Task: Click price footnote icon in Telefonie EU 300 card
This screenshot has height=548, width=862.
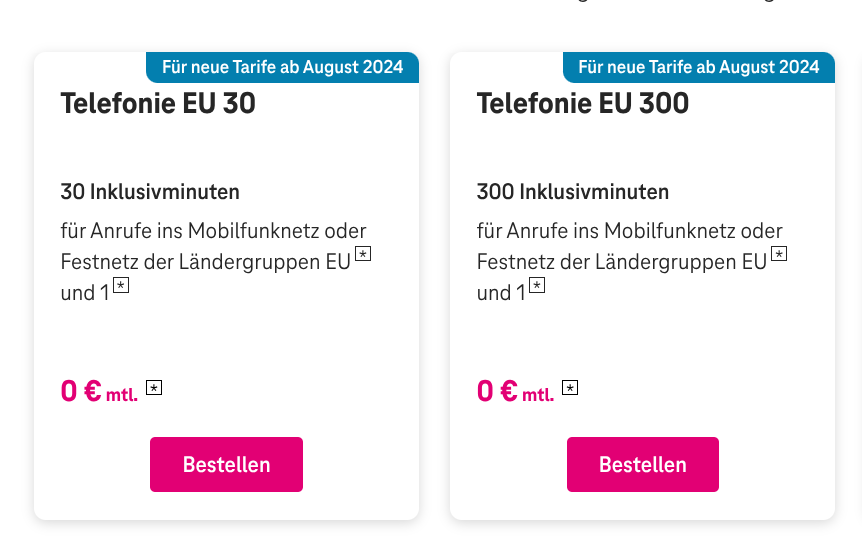Action: [570, 387]
